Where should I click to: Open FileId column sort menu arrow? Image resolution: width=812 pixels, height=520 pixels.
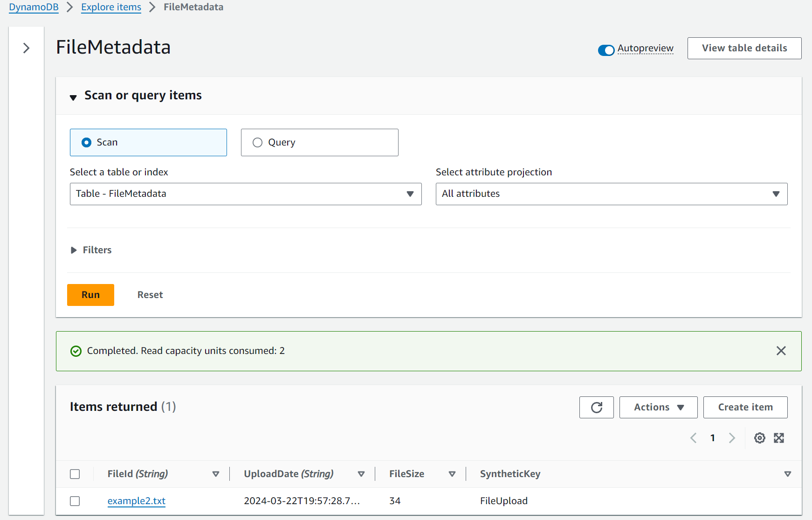pyautogui.click(x=216, y=474)
